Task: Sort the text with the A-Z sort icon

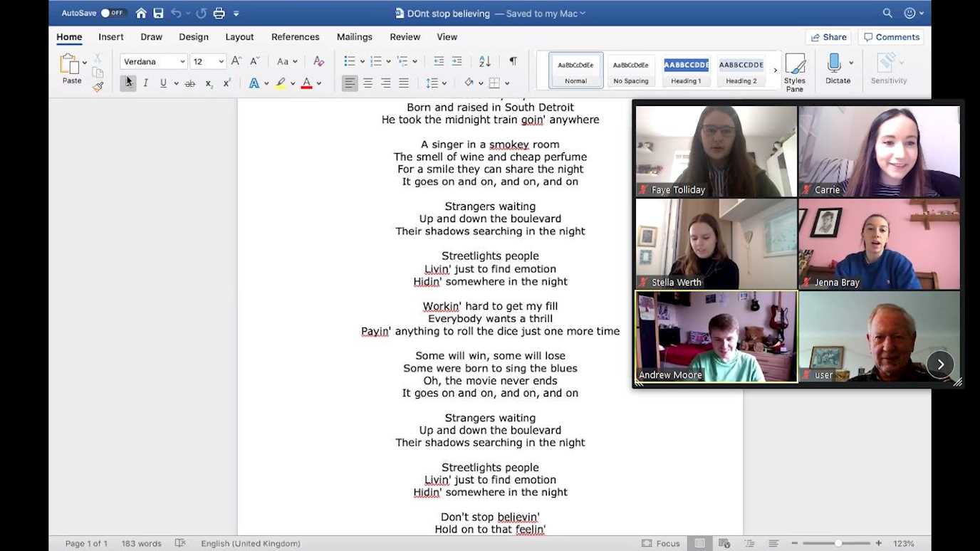Action: 485,61
